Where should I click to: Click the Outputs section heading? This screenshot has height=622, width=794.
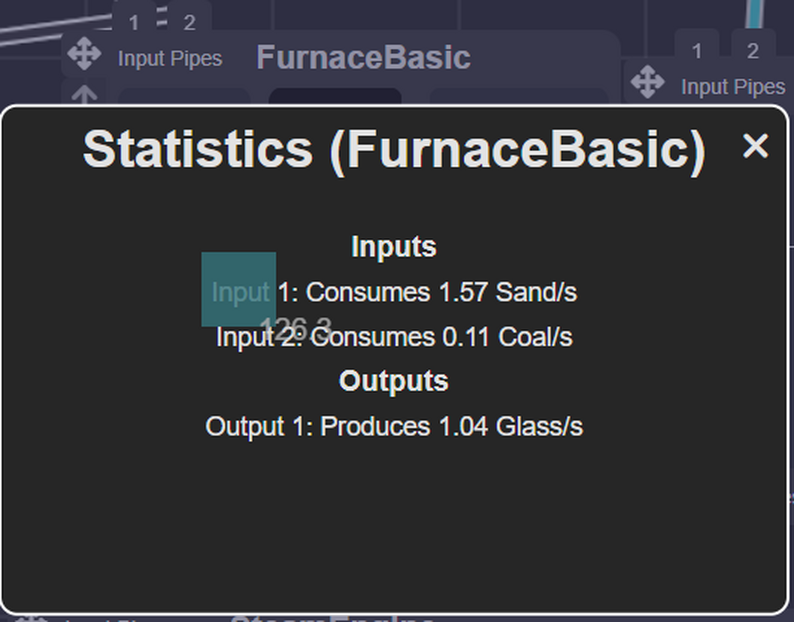click(x=394, y=381)
